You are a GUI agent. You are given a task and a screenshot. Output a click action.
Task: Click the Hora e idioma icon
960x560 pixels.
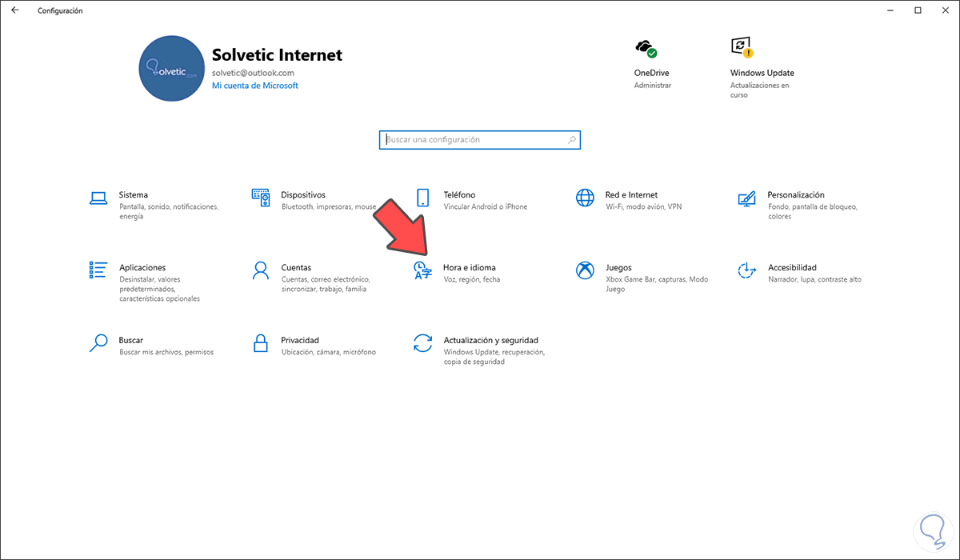click(422, 270)
